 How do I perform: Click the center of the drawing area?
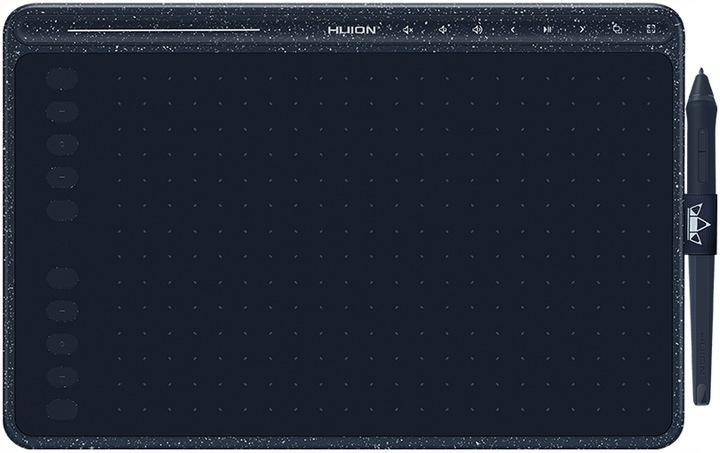(x=345, y=240)
